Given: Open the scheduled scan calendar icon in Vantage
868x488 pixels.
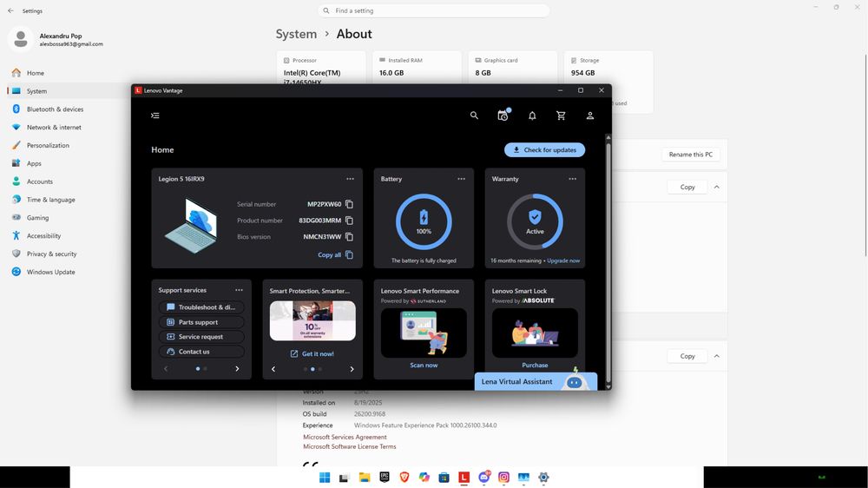Looking at the screenshot, I should point(503,115).
